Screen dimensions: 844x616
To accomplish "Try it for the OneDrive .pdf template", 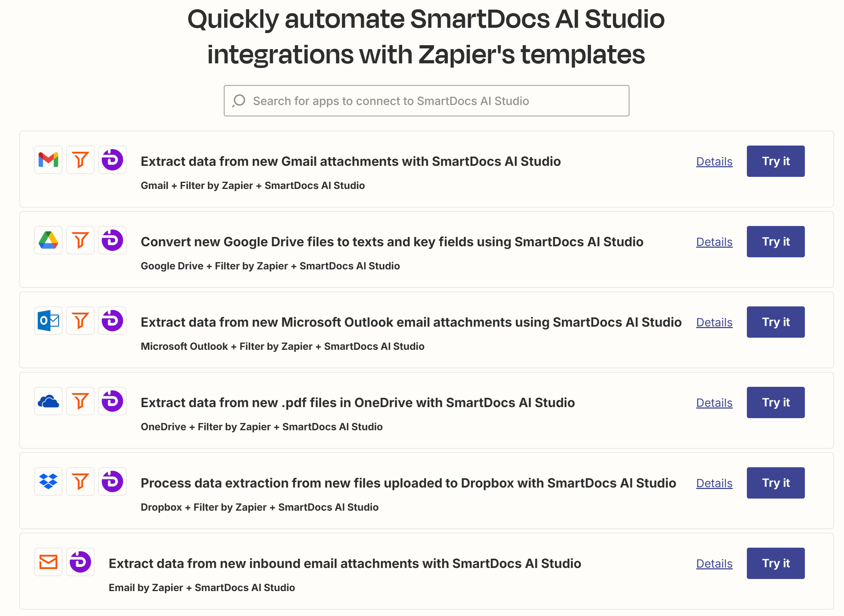I will [x=776, y=403].
